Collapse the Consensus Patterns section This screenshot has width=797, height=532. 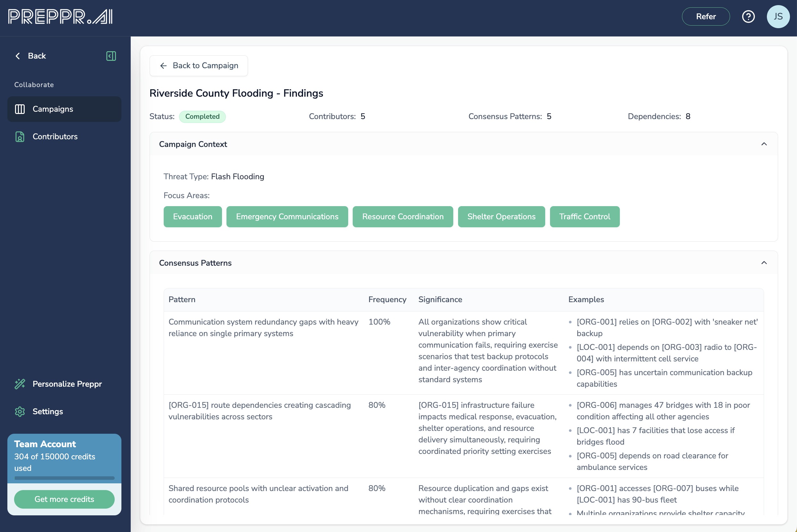point(764,263)
